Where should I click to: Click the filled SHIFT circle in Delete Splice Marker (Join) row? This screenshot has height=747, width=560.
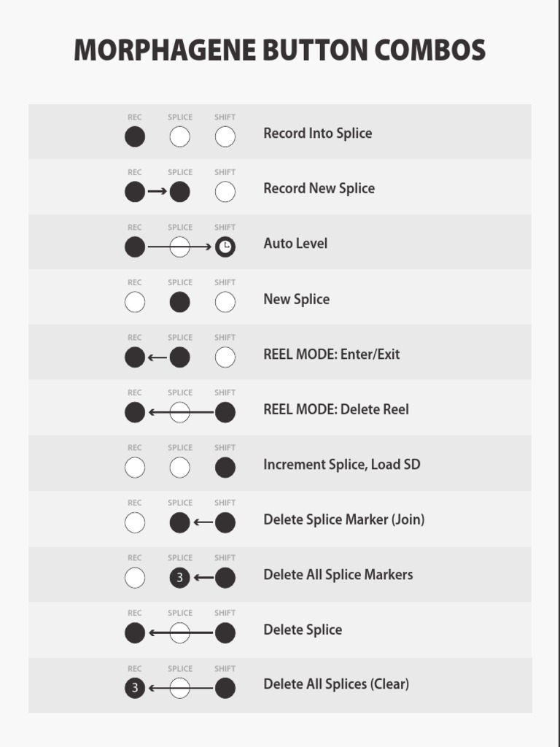pyautogui.click(x=225, y=522)
